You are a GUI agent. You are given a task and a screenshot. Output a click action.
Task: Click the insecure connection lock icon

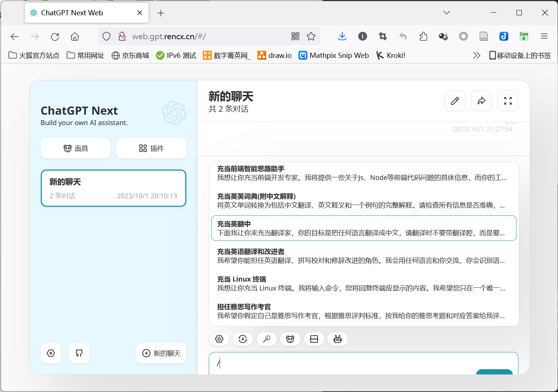coord(122,36)
